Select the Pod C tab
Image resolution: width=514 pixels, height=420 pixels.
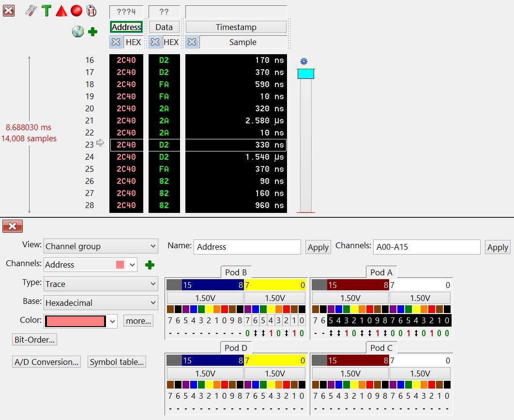381,348
